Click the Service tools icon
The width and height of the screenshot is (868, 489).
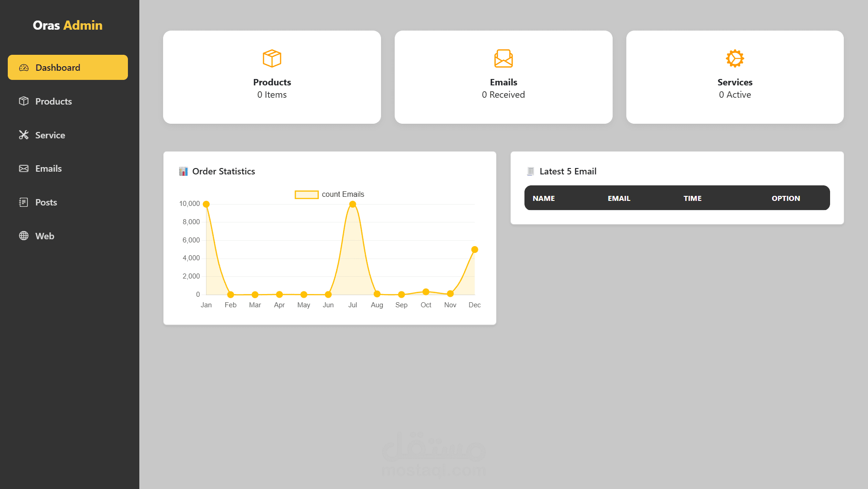24,135
